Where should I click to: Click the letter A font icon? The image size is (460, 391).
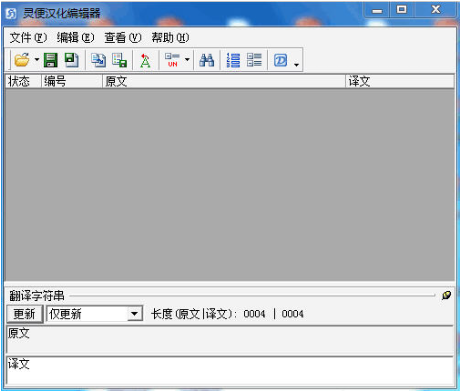[x=145, y=60]
